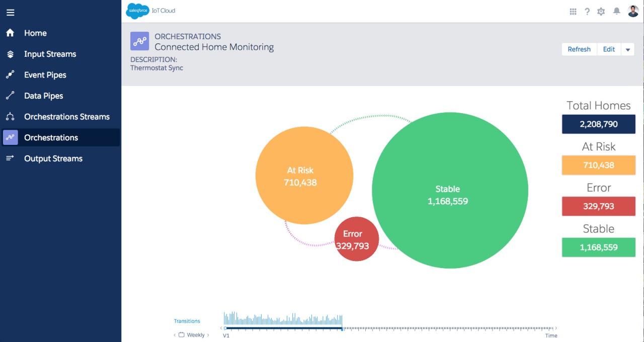
Task: Navigate to Home in the sidebar
Action: (35, 33)
